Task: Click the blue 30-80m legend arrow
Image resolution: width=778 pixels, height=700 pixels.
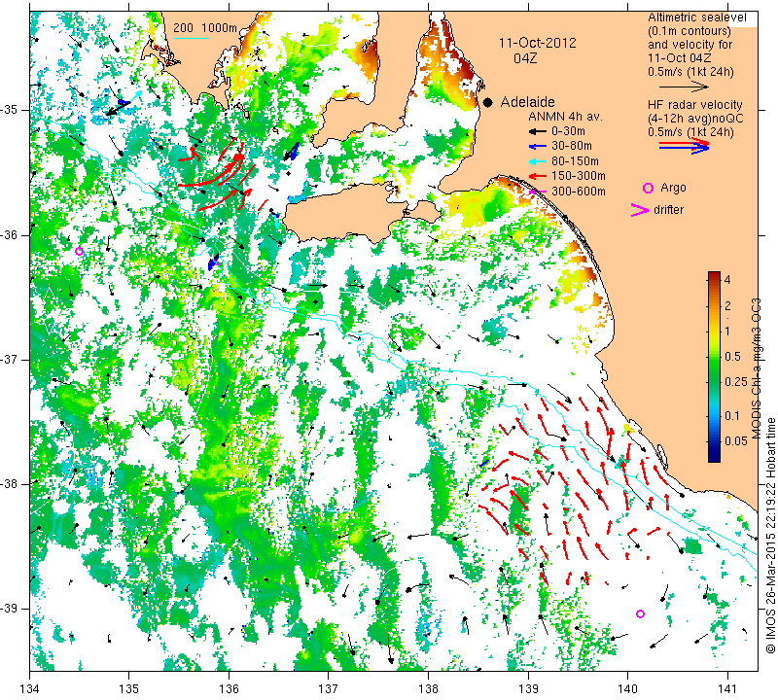Action: point(537,147)
